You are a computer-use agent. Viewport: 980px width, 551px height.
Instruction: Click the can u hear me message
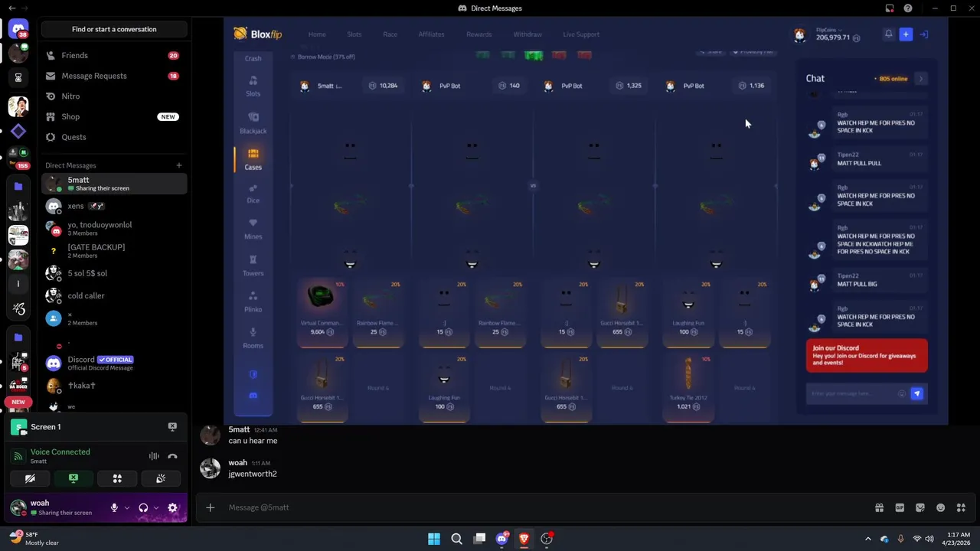pyautogui.click(x=253, y=441)
